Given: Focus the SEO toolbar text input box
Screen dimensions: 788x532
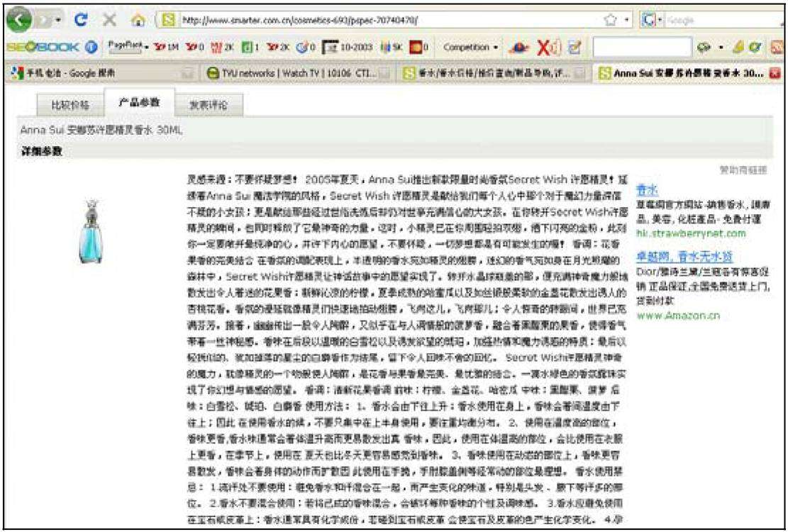Looking at the screenshot, I should [x=642, y=48].
